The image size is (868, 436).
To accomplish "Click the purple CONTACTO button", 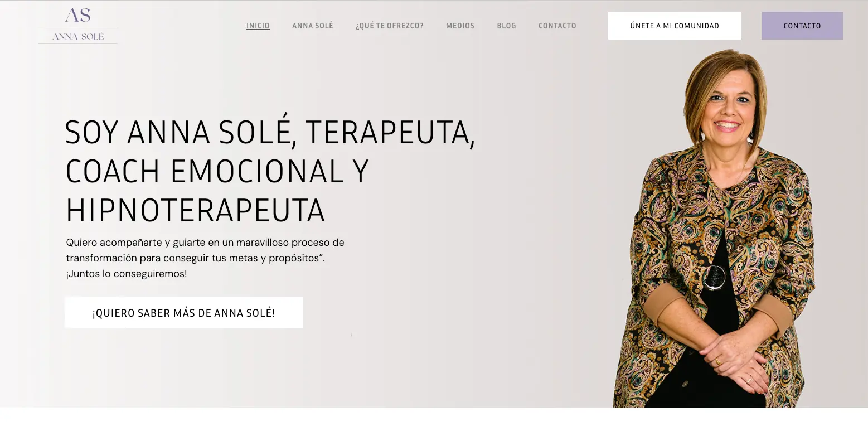I will click(802, 26).
